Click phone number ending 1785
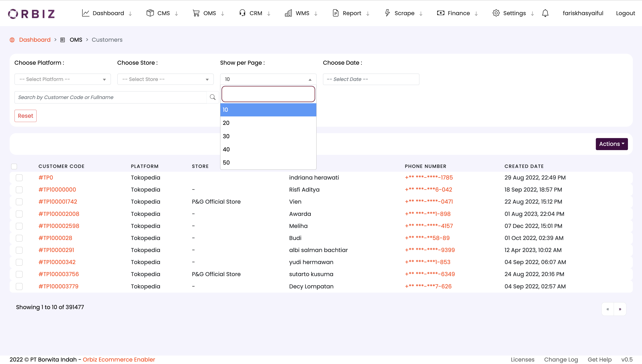Image resolution: width=642 pixels, height=364 pixels. (x=429, y=178)
